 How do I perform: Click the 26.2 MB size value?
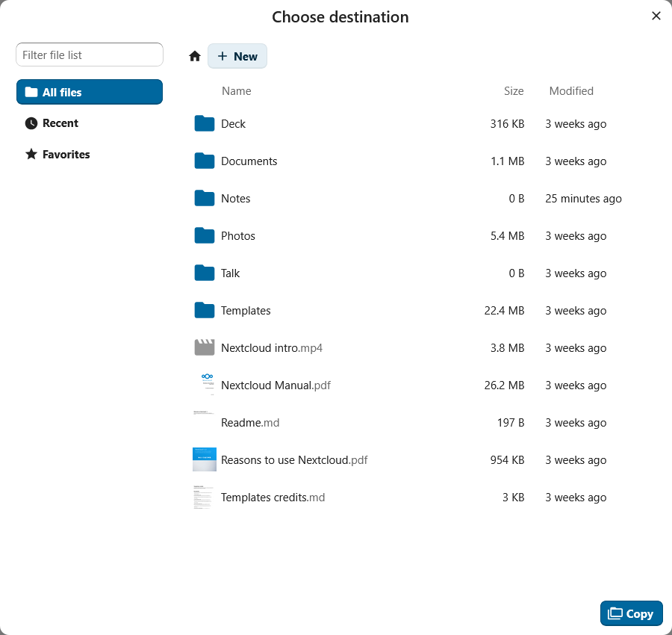pyautogui.click(x=505, y=385)
